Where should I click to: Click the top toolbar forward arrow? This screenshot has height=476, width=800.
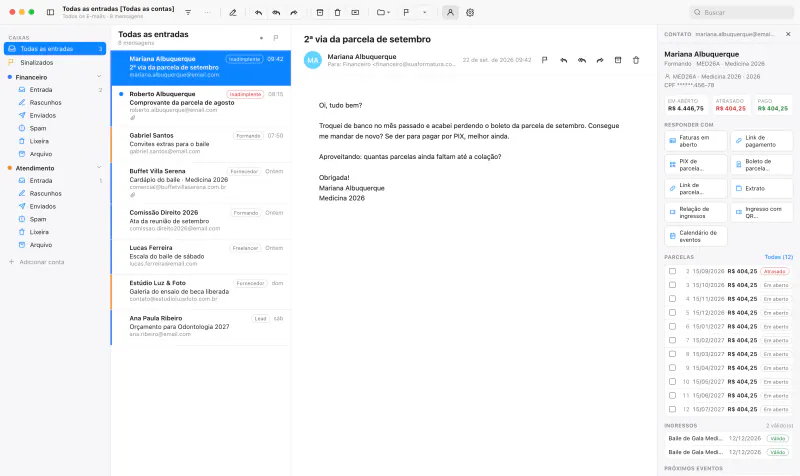point(294,12)
